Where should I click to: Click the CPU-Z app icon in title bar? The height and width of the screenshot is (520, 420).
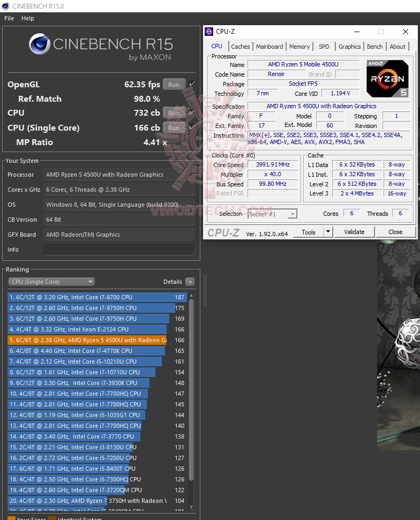pos(209,32)
